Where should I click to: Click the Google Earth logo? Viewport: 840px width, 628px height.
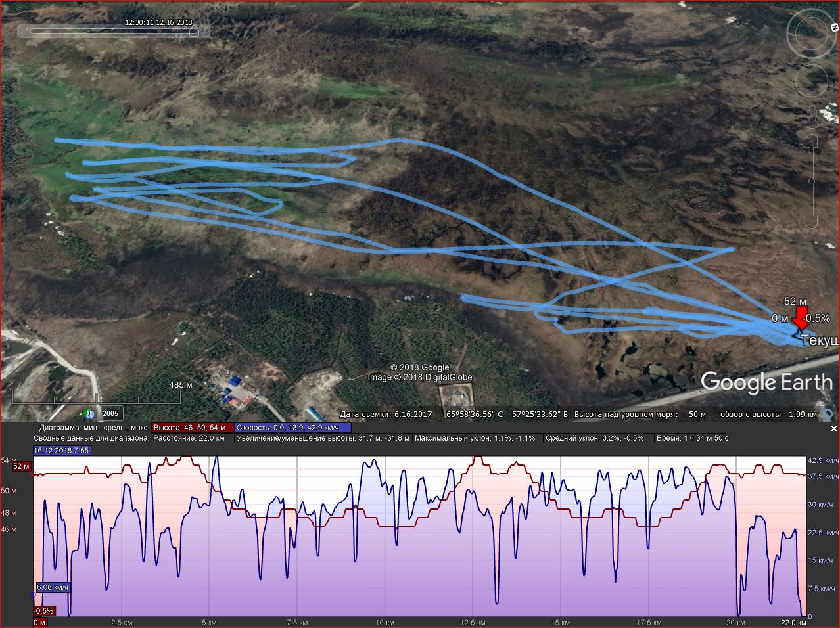[766, 382]
